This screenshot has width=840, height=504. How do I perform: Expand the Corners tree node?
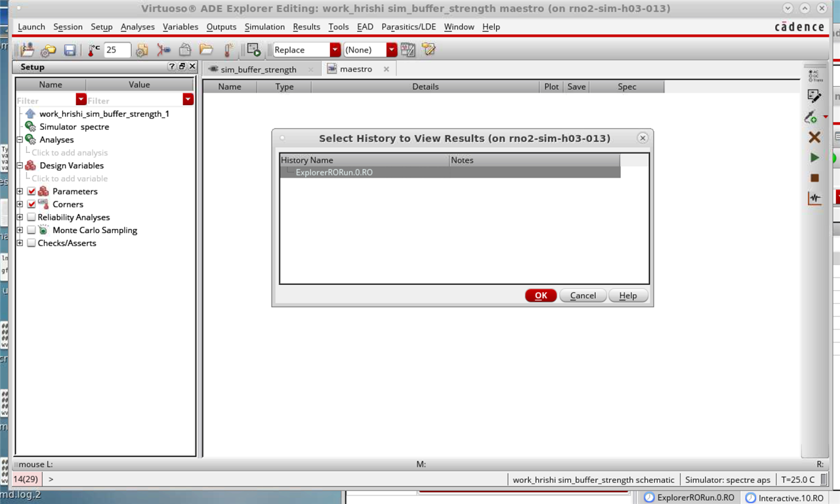20,205
